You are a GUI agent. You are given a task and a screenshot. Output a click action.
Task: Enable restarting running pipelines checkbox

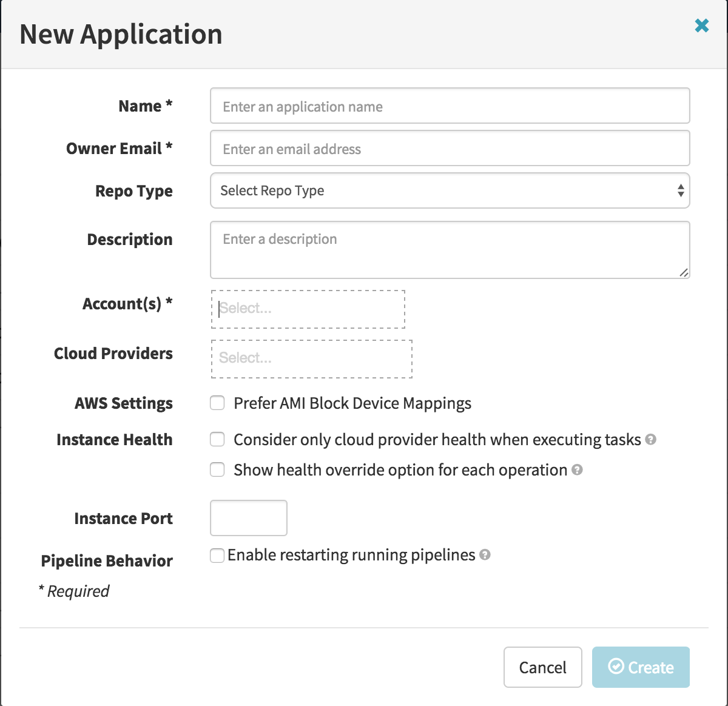[x=217, y=556]
